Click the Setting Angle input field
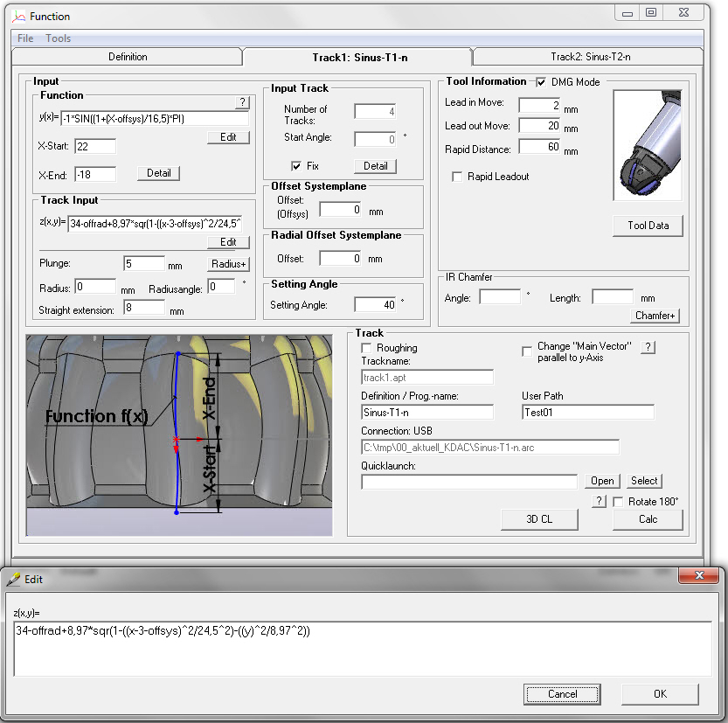728x723 pixels. point(374,304)
